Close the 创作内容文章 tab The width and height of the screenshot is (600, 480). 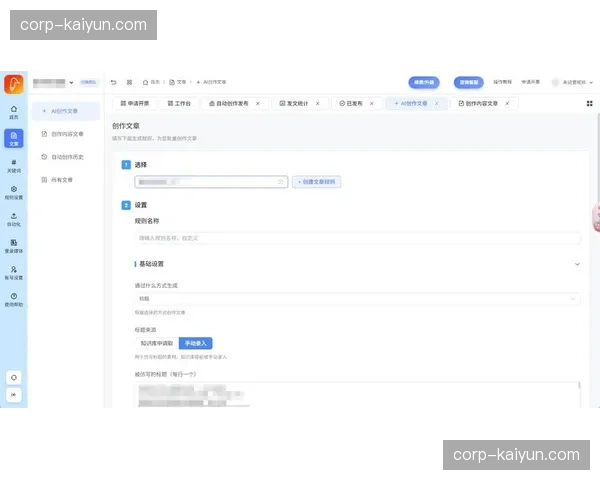507,103
